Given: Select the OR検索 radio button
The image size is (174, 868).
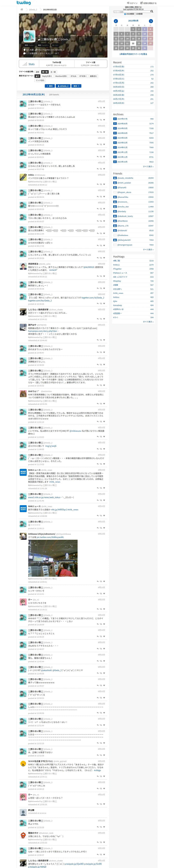Looking at the screenshot, I should click(x=135, y=14).
